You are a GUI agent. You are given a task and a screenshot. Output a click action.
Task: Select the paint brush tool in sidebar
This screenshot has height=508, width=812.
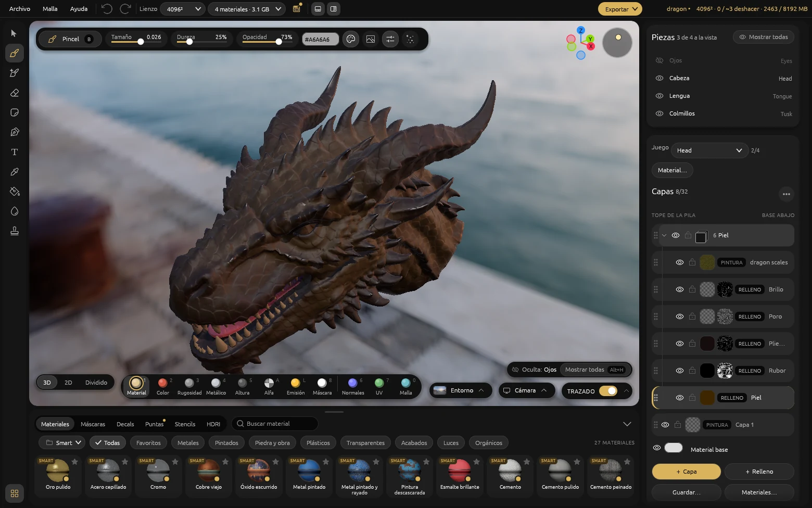(x=14, y=53)
